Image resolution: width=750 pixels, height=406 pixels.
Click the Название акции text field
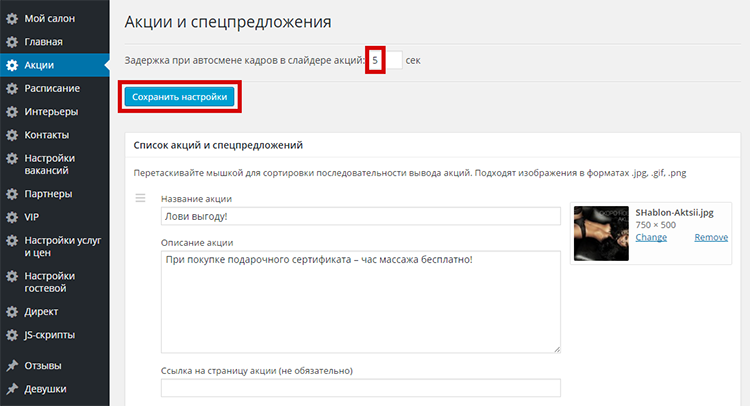[361, 216]
